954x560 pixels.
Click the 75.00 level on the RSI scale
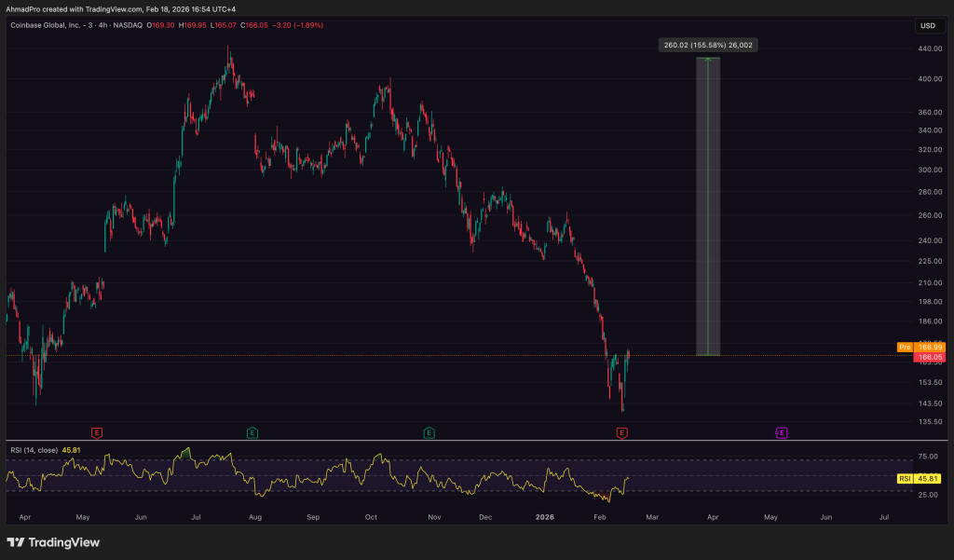[x=927, y=458]
